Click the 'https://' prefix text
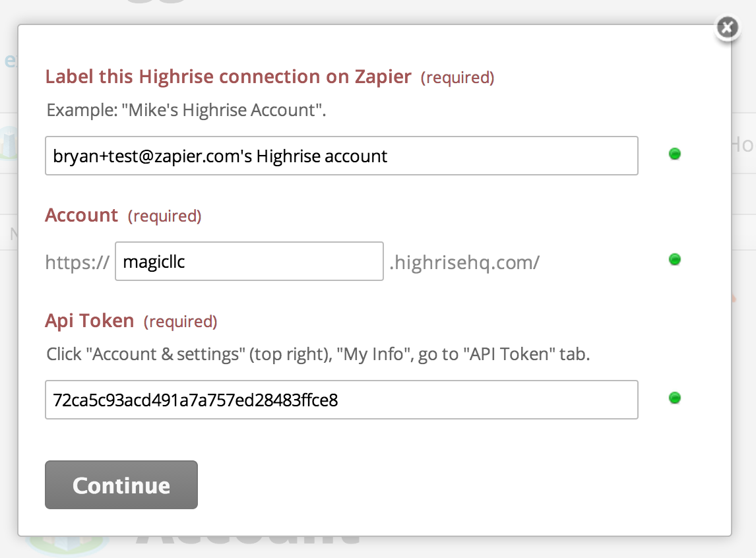The width and height of the screenshot is (756, 558). coord(77,263)
